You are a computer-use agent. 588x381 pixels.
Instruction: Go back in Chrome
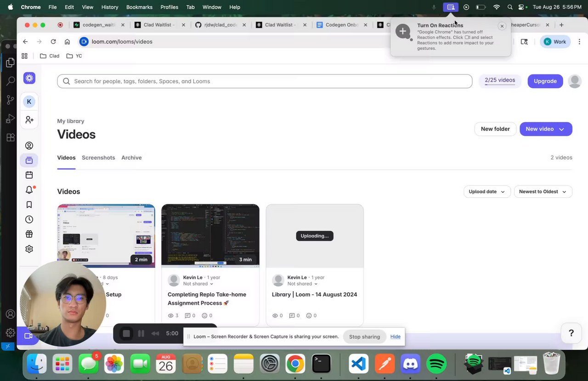coord(25,41)
